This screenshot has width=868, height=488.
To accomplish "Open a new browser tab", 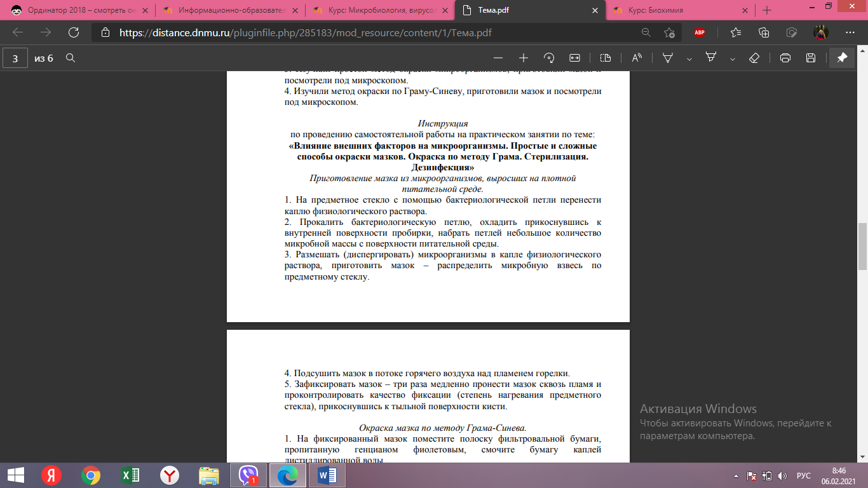I will click(767, 10).
